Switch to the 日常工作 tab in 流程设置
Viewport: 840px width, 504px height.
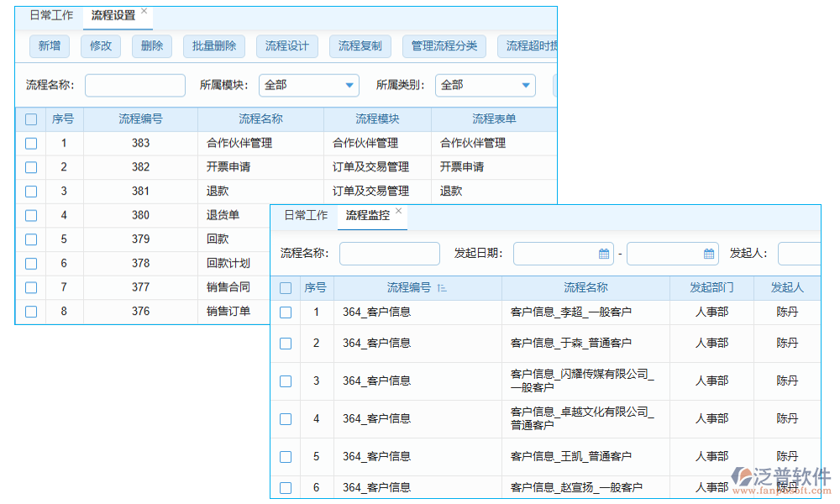[x=51, y=14]
